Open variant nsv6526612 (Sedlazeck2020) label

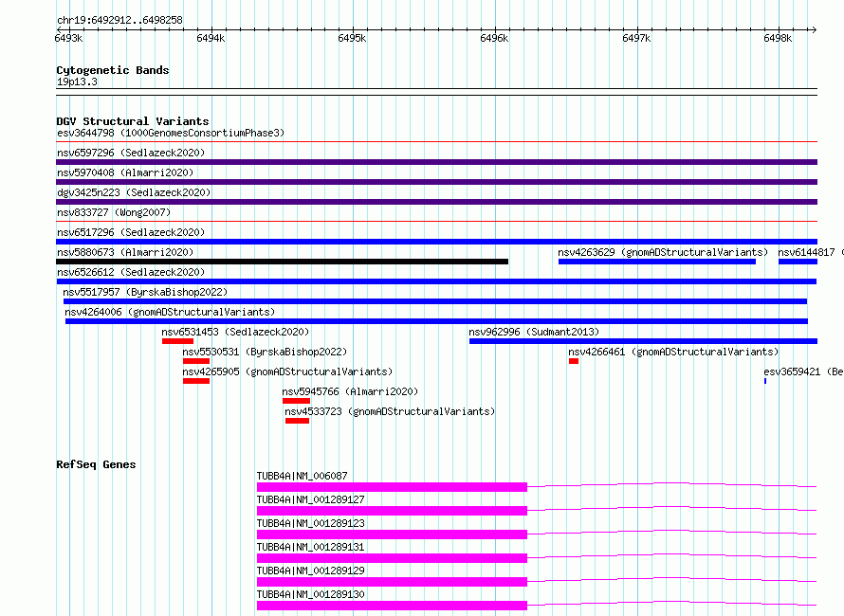[x=131, y=272]
